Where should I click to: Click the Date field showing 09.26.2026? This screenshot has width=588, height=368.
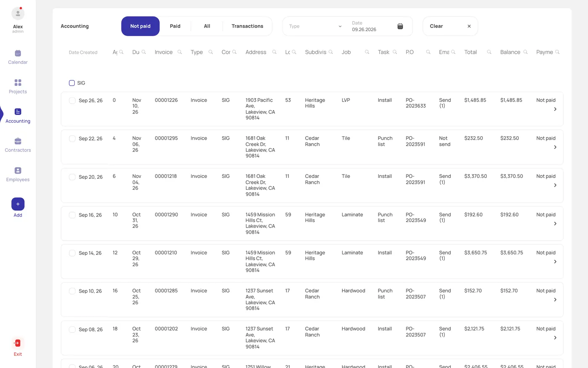(378, 26)
